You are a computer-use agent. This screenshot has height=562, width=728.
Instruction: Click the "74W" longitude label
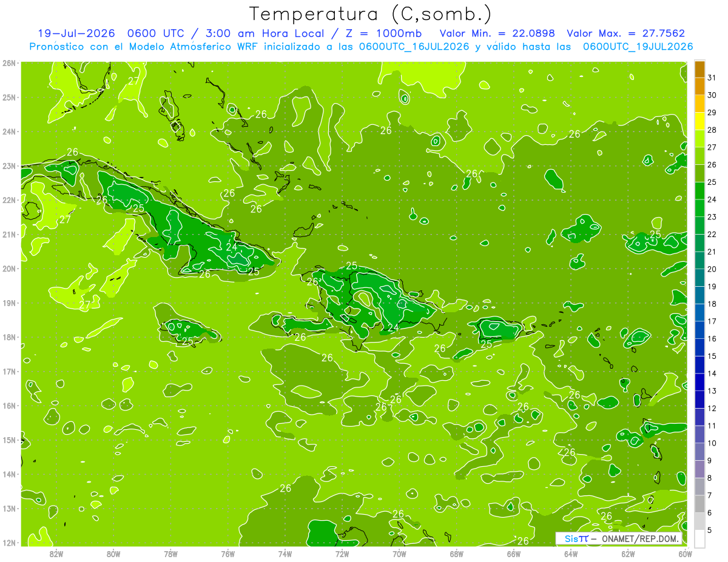tap(285, 554)
